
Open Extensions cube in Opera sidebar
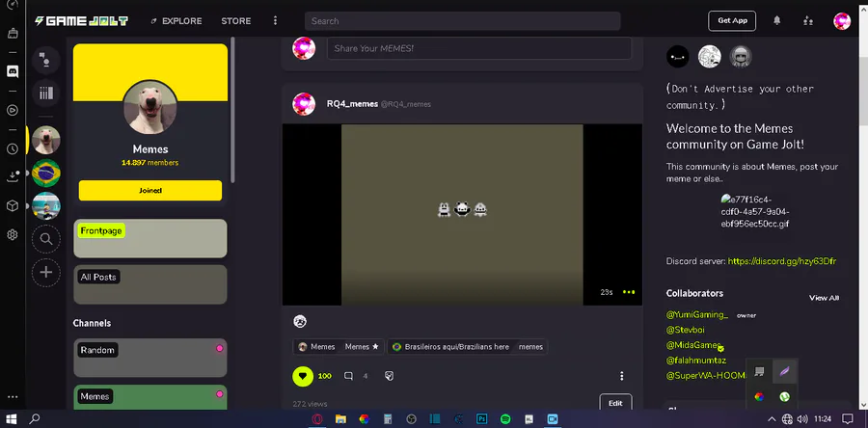(x=13, y=206)
